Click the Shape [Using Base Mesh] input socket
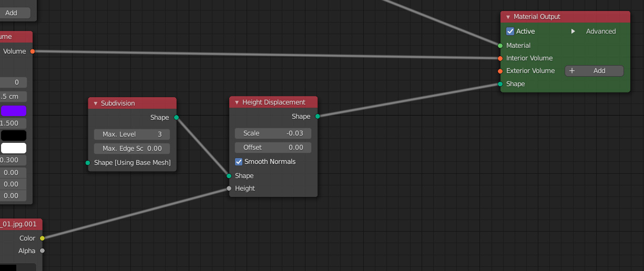644x271 pixels. 88,163
